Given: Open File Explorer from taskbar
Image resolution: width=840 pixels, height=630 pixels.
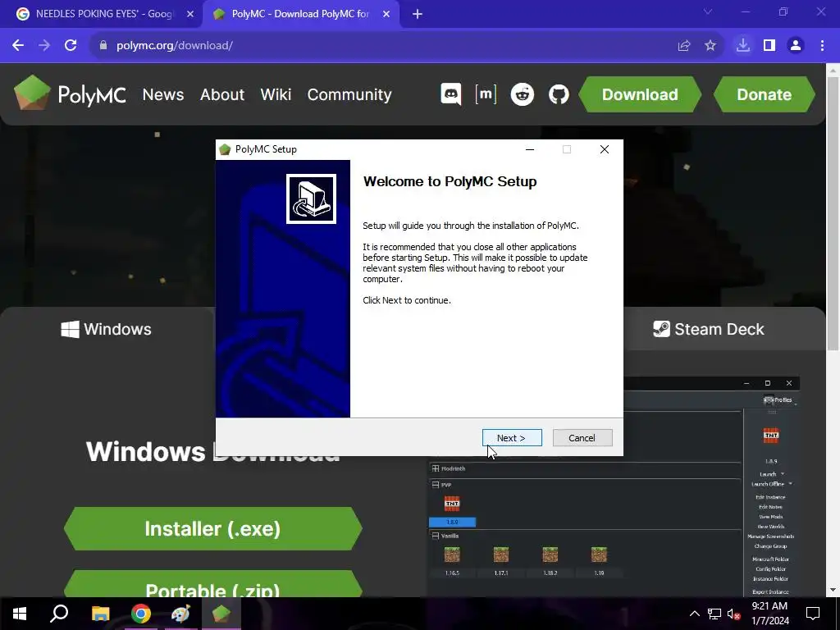Looking at the screenshot, I should [x=100, y=614].
